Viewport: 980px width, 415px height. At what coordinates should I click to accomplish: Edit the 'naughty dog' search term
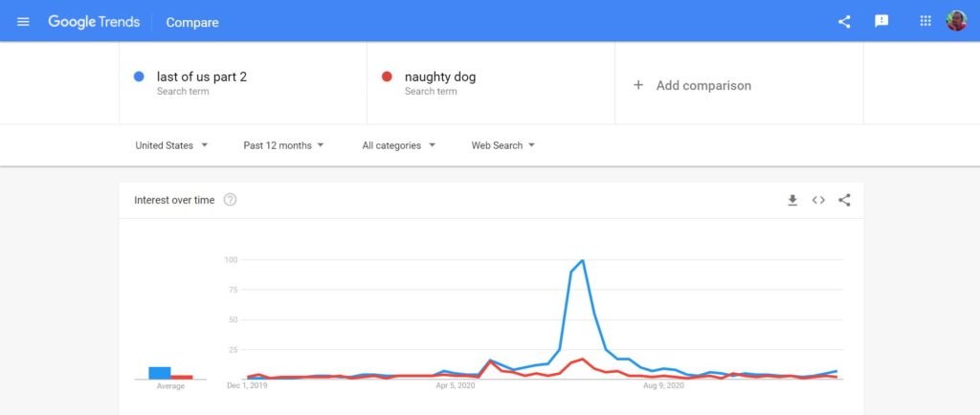click(x=440, y=77)
